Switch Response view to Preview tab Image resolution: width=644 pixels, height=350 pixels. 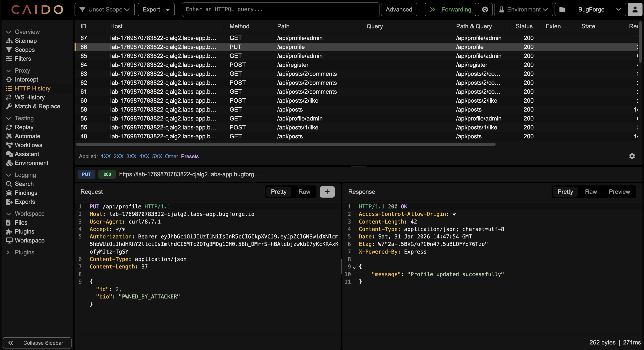click(x=619, y=192)
